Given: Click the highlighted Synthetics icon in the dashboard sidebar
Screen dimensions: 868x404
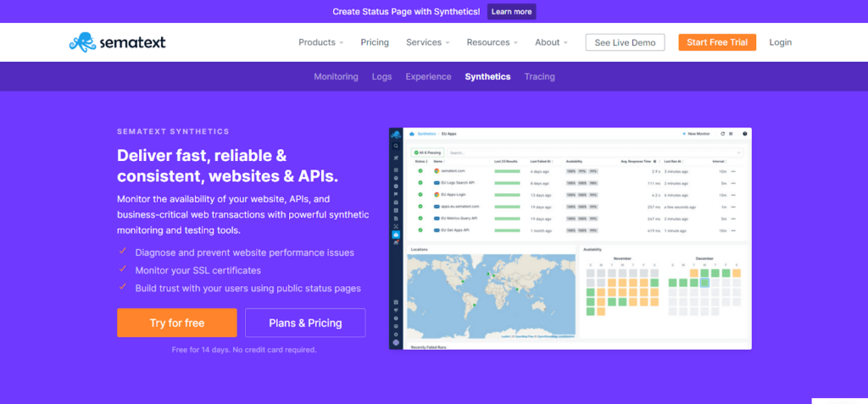Looking at the screenshot, I should pyautogui.click(x=396, y=235).
